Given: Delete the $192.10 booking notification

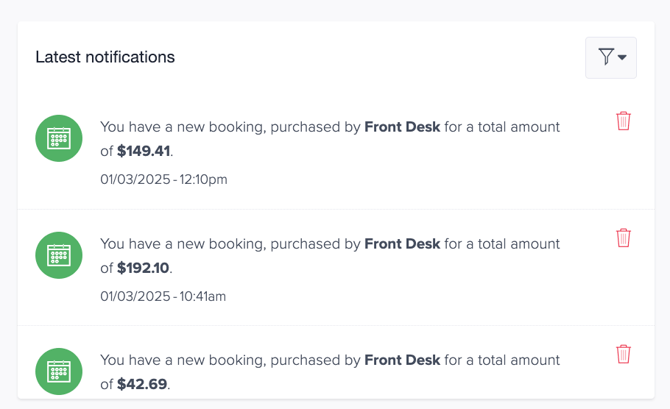Looking at the screenshot, I should pos(623,238).
